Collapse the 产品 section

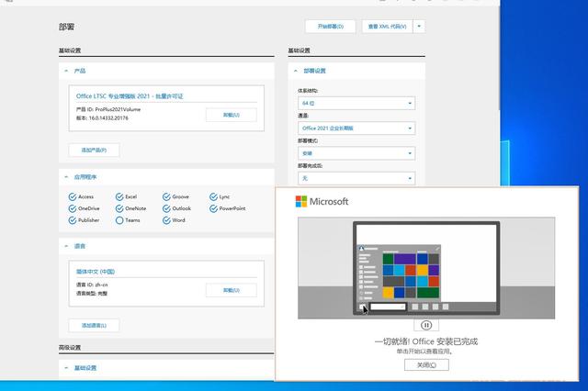(x=66, y=71)
